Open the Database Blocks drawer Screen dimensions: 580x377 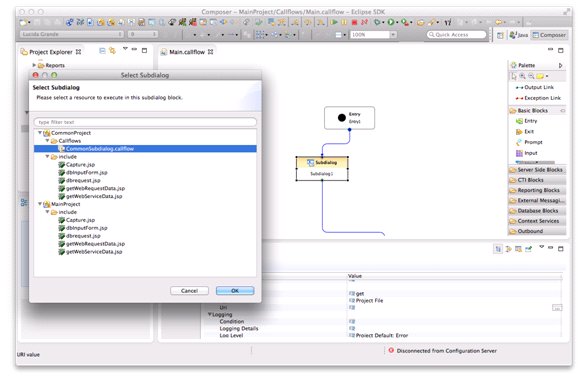(x=537, y=211)
